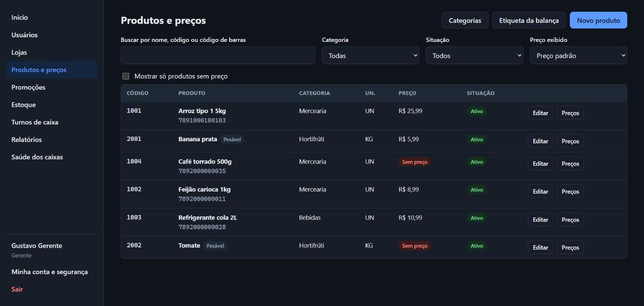This screenshot has width=644, height=306.
Task: Click the Pesável tag on Tomate
Action: pyautogui.click(x=215, y=246)
